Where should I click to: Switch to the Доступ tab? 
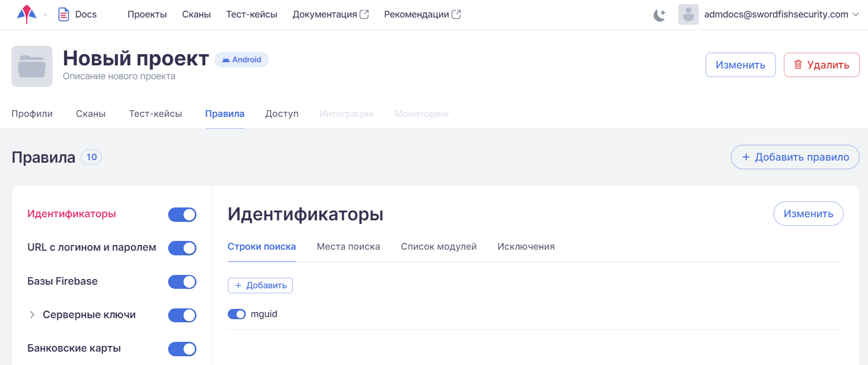282,114
